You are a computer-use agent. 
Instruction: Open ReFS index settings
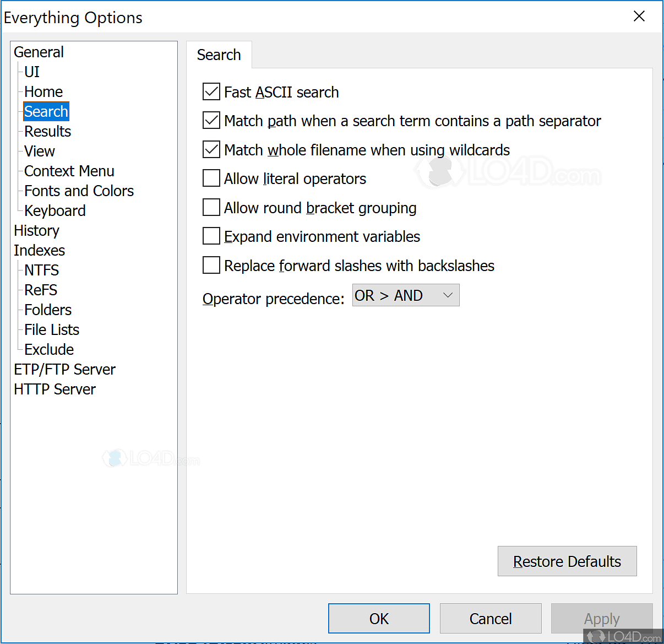coord(41,290)
